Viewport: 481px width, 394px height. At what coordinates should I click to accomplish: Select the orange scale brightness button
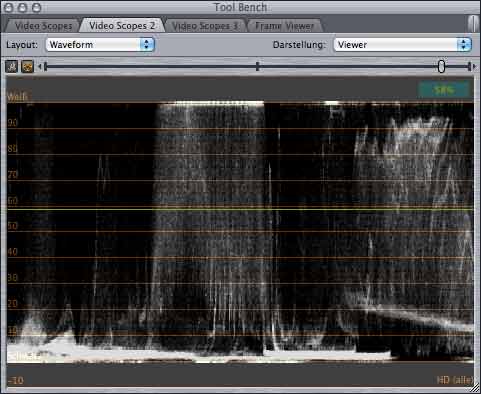click(x=27, y=67)
